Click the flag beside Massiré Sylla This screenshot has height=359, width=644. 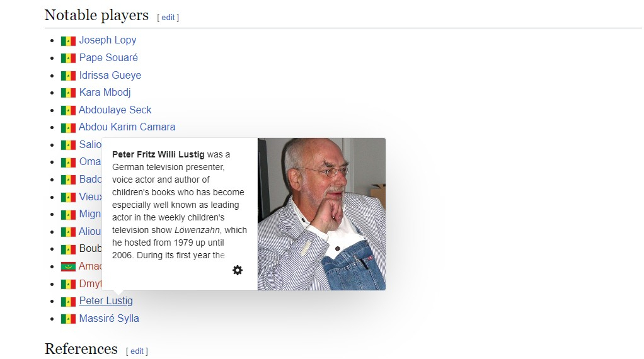pyautogui.click(x=68, y=319)
